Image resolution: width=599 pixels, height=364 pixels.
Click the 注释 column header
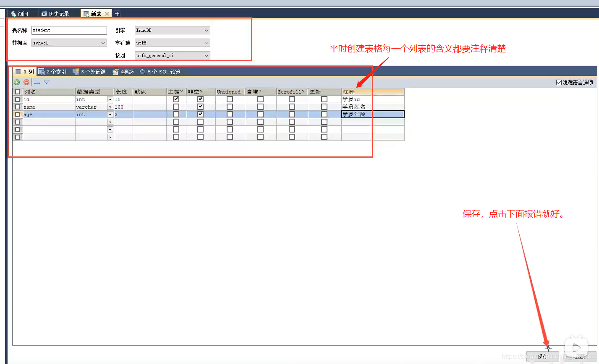(373, 92)
